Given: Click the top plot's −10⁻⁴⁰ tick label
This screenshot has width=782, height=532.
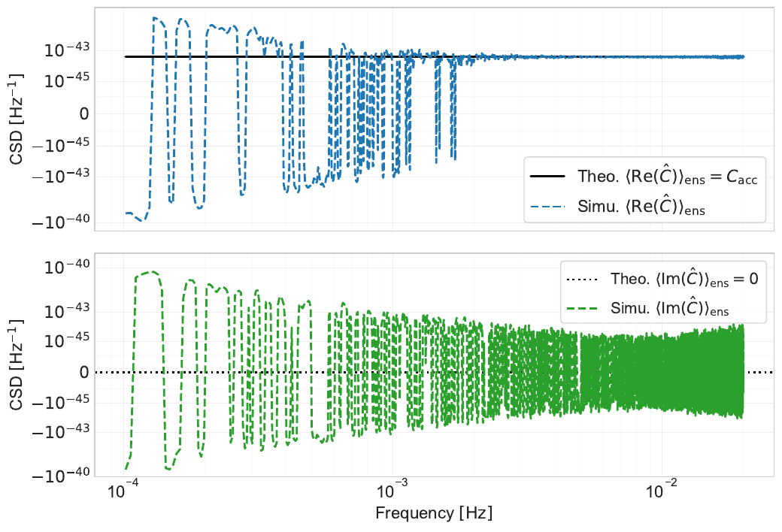Looking at the screenshot, I should [x=61, y=222].
